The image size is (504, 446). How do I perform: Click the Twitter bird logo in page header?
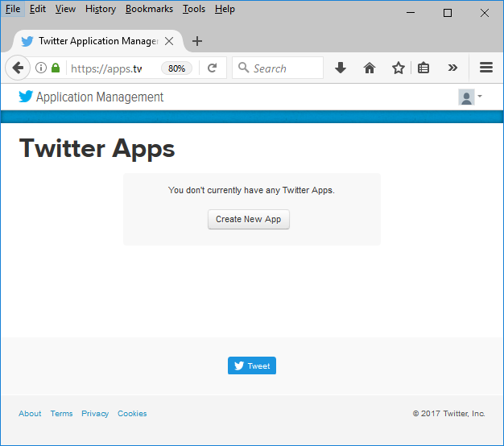coord(26,97)
